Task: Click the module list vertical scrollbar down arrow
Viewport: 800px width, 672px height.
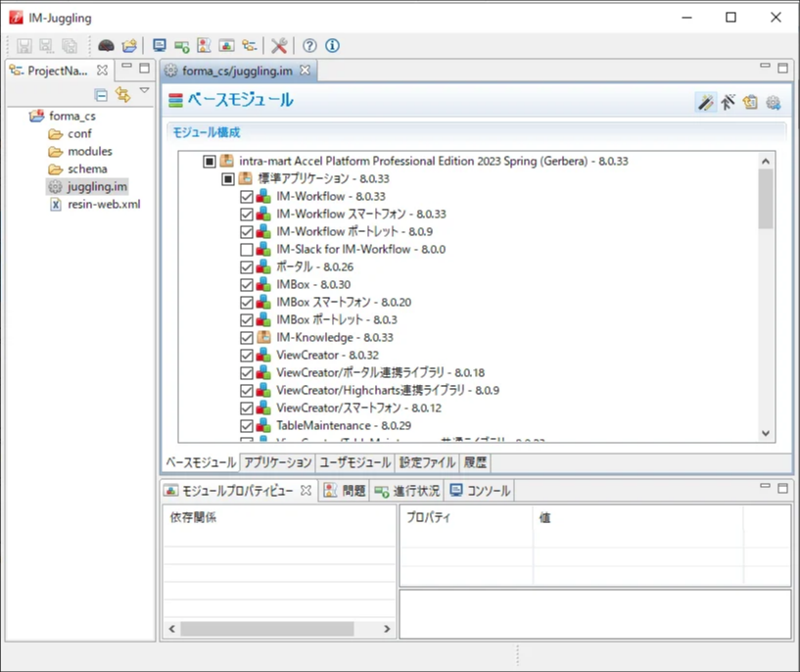Action: click(766, 433)
